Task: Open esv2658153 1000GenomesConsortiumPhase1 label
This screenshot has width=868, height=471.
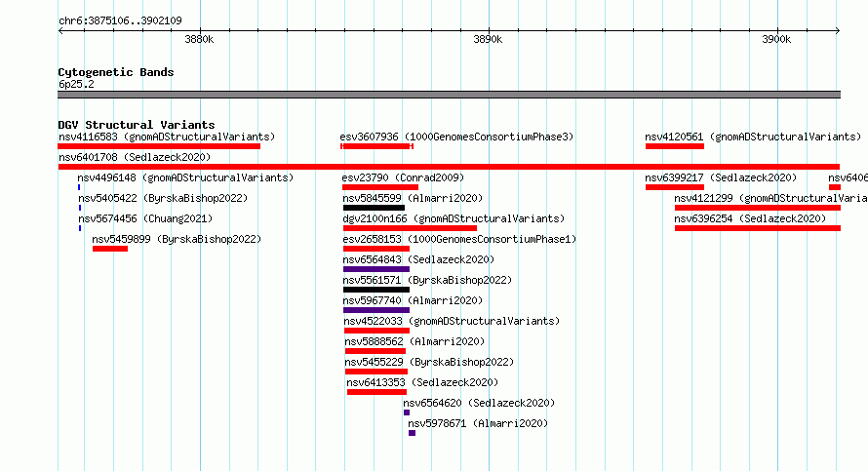Action: coord(459,239)
